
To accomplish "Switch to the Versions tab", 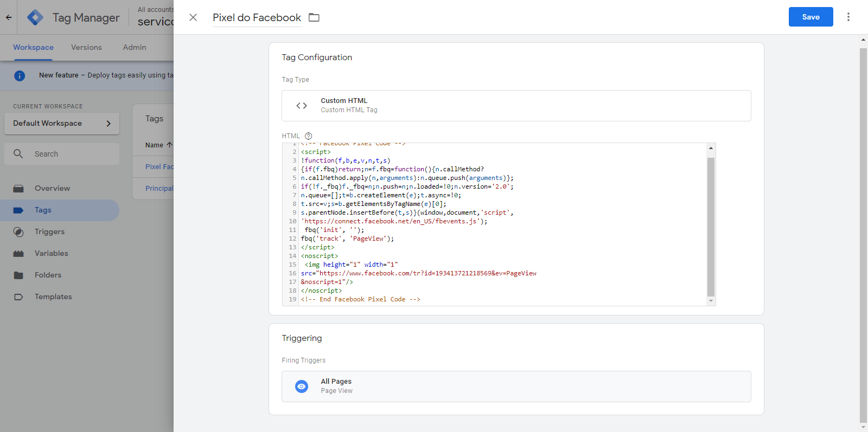I will click(86, 47).
